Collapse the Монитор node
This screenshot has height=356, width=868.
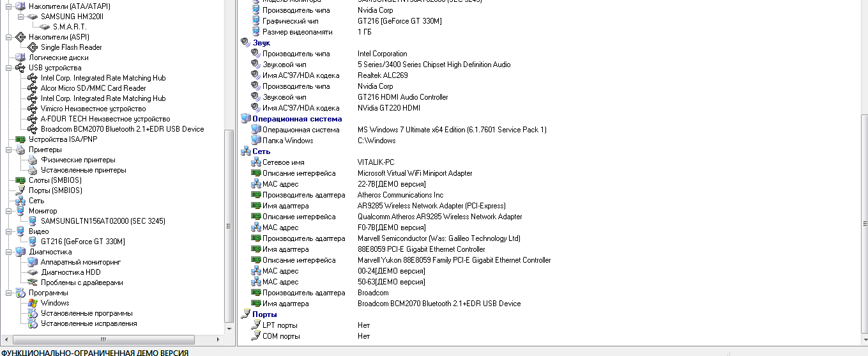click(8, 211)
